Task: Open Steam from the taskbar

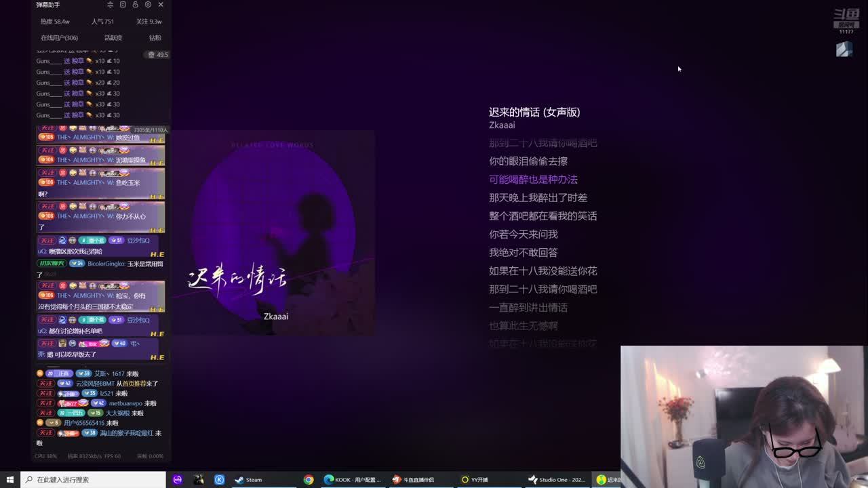Action: click(x=248, y=479)
